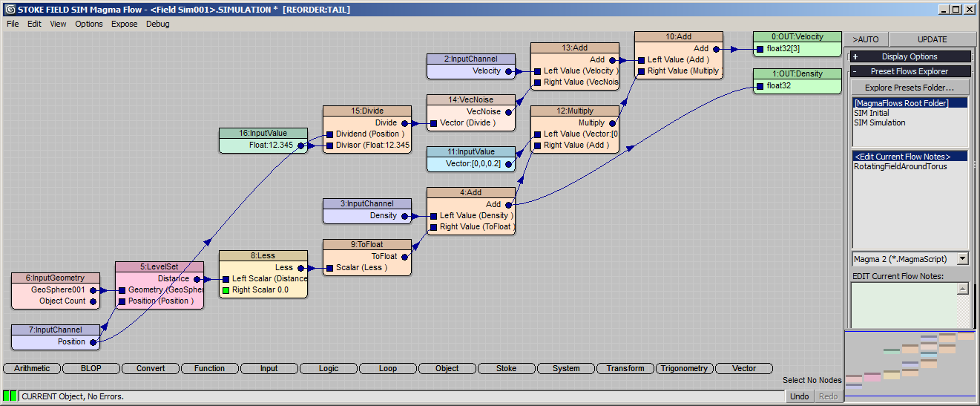Click the Object Count output socket on InputGeometry
The width and height of the screenshot is (980, 406).
(x=93, y=301)
